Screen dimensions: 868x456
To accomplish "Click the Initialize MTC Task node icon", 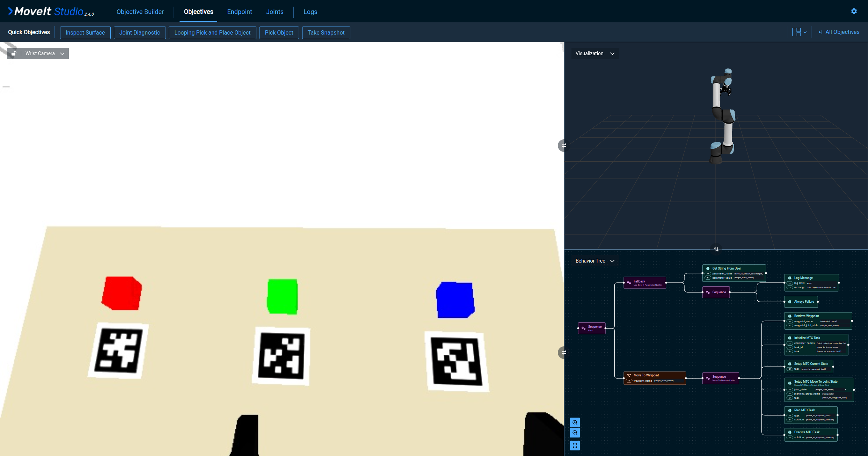I will 790,338.
